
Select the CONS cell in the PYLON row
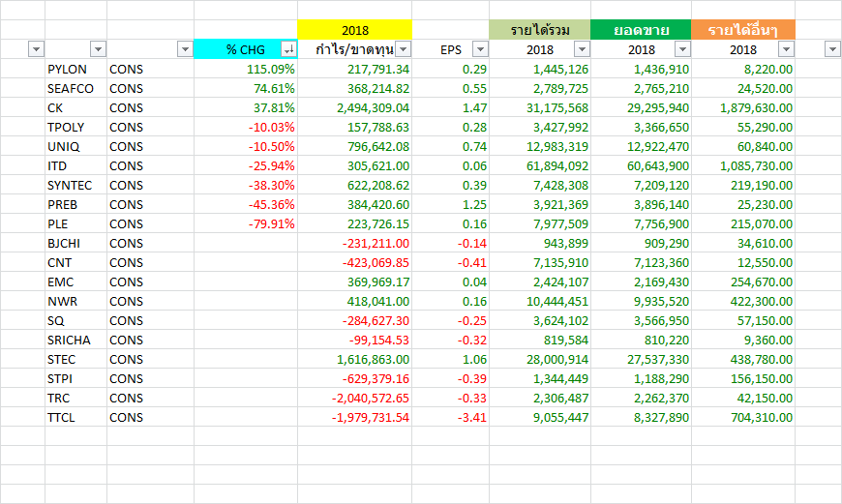(x=150, y=70)
